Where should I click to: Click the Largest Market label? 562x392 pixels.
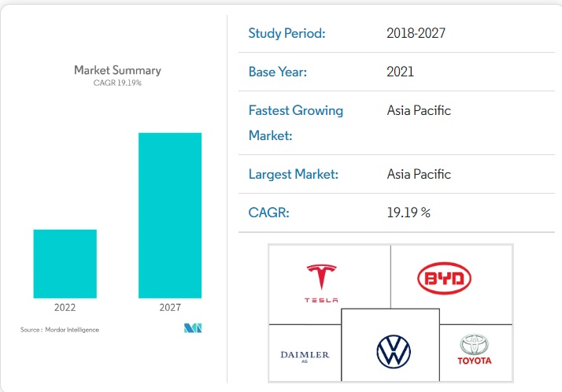pyautogui.click(x=294, y=174)
